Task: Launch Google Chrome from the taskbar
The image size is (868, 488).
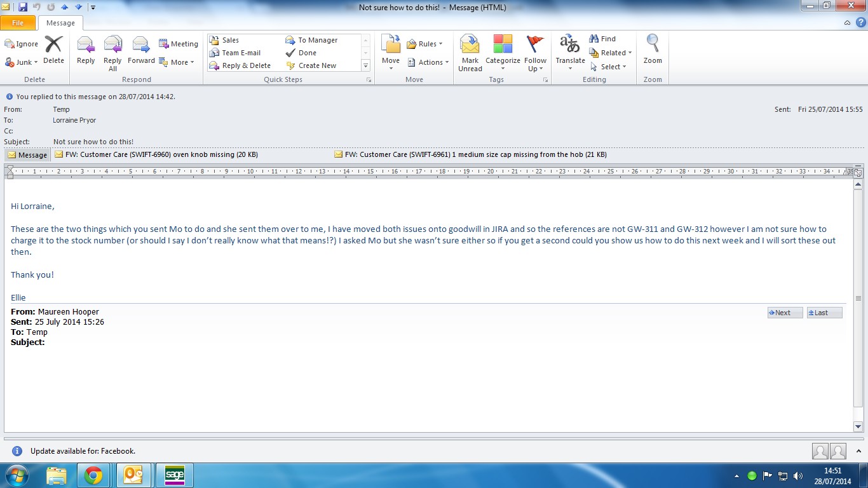Action: [x=93, y=475]
